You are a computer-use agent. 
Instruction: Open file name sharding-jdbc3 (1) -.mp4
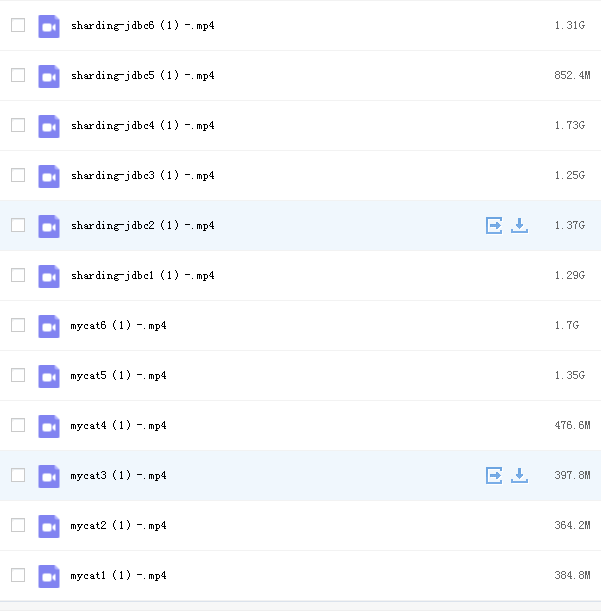[142, 176]
